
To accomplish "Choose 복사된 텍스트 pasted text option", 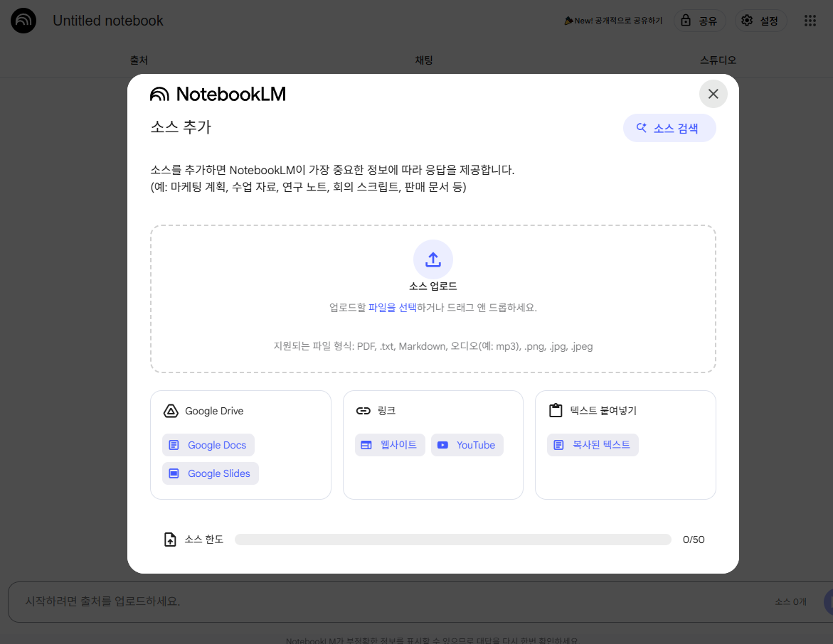I will tap(593, 445).
